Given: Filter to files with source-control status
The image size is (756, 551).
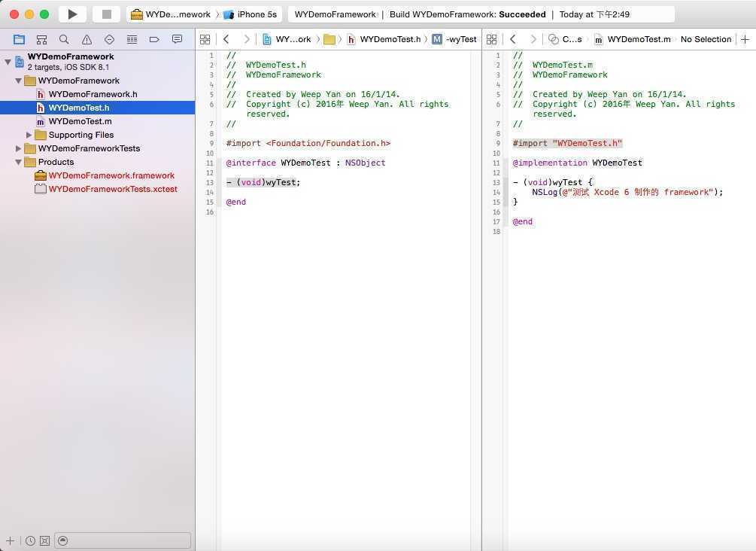Looking at the screenshot, I should pyautogui.click(x=45, y=541).
